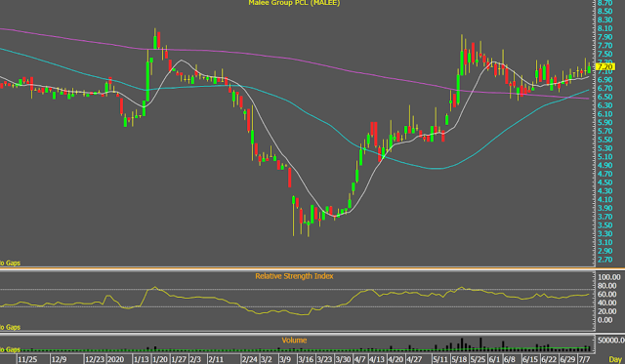Select the 3/23 date on time axis
Viewport: 625px width, 364px height.
tap(324, 360)
